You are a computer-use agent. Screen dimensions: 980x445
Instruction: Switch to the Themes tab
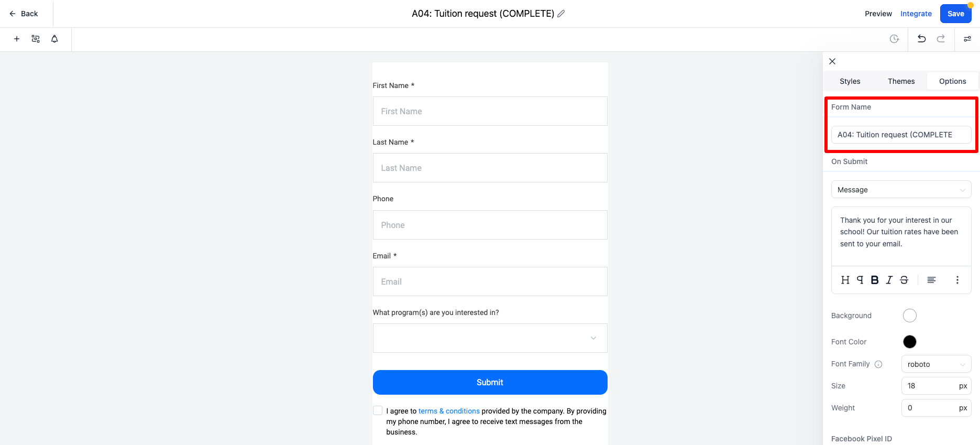[x=901, y=81]
